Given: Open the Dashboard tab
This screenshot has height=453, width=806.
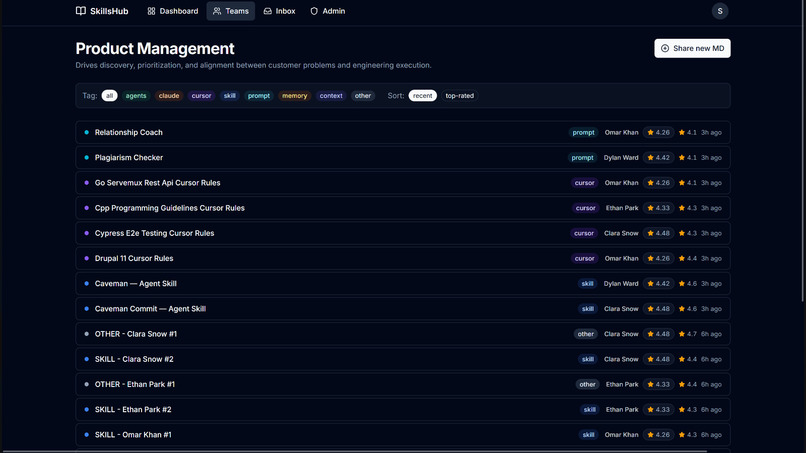Looking at the screenshot, I should click(173, 11).
